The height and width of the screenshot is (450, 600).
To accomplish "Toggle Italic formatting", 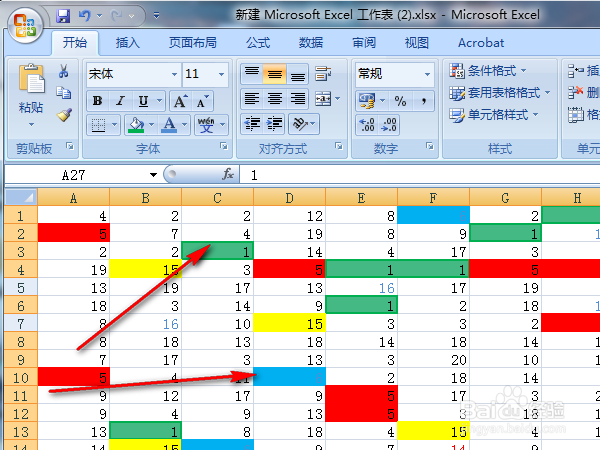I will 121,101.
